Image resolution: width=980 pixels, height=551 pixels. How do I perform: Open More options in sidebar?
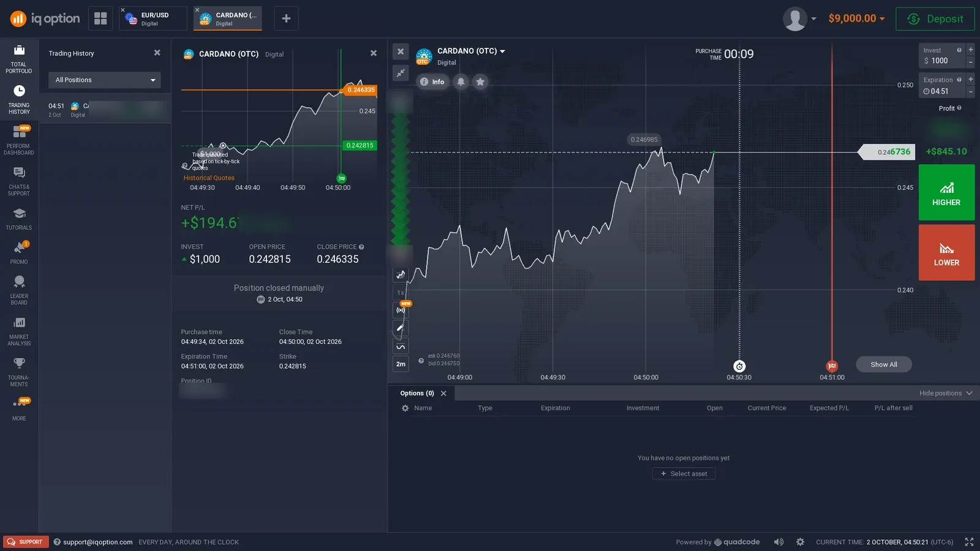click(19, 409)
